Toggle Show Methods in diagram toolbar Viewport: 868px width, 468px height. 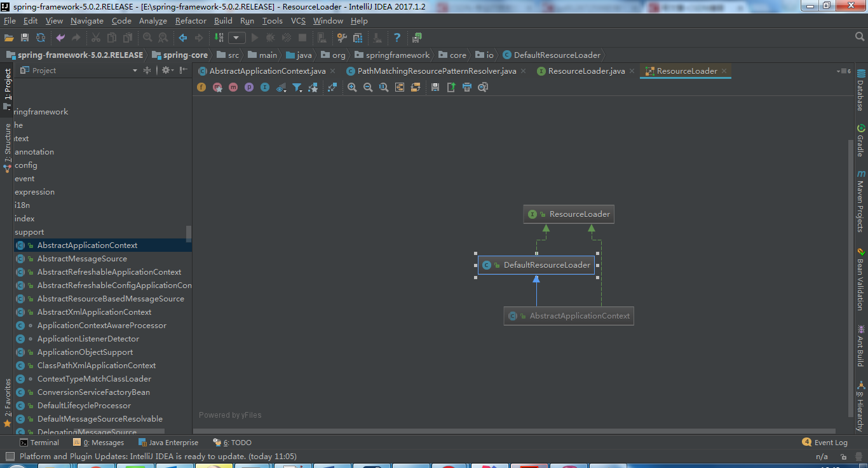point(233,87)
